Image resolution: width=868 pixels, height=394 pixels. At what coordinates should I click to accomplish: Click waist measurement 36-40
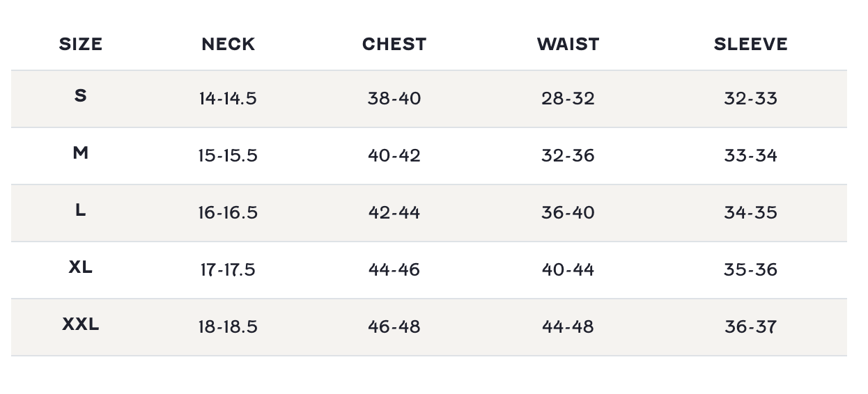[x=568, y=213]
